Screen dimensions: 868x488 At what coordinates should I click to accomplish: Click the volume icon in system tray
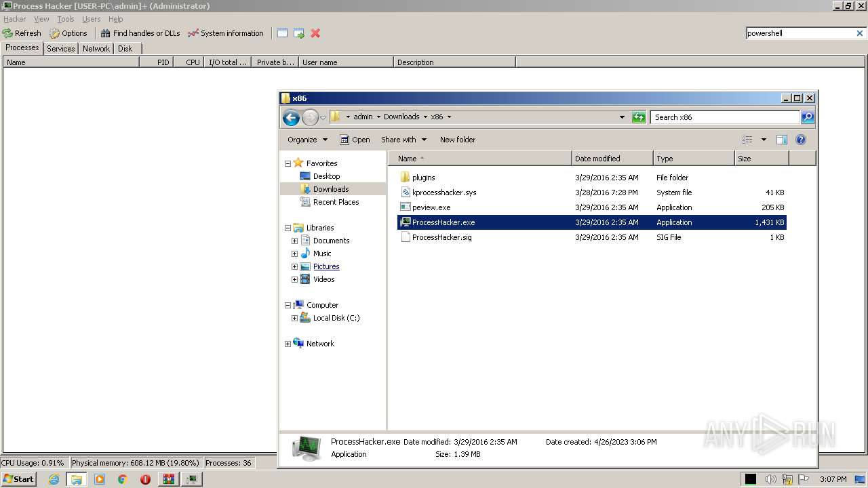click(x=770, y=479)
